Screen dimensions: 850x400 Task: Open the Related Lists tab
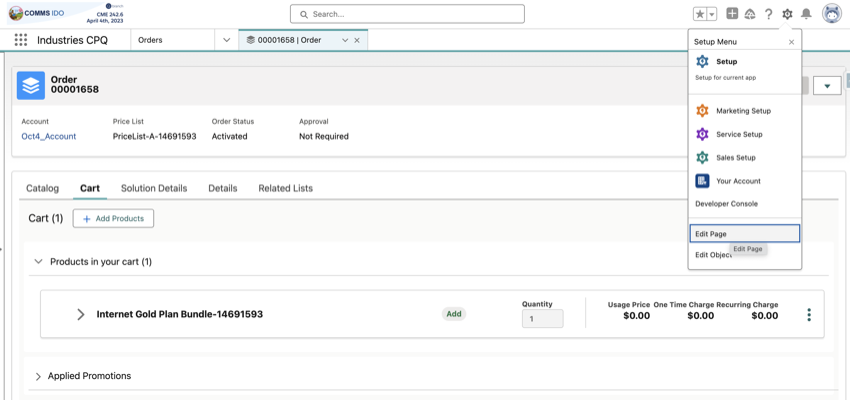286,188
